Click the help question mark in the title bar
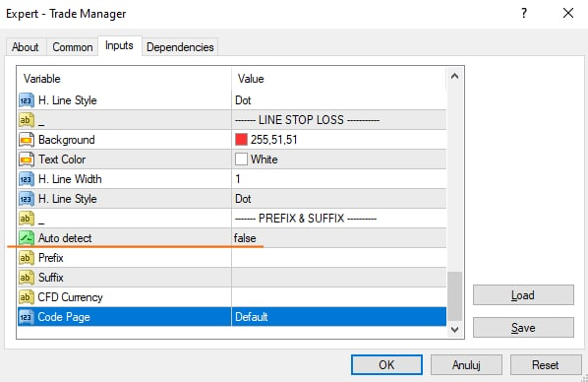Image resolution: width=588 pixels, height=382 pixels. coord(524,13)
